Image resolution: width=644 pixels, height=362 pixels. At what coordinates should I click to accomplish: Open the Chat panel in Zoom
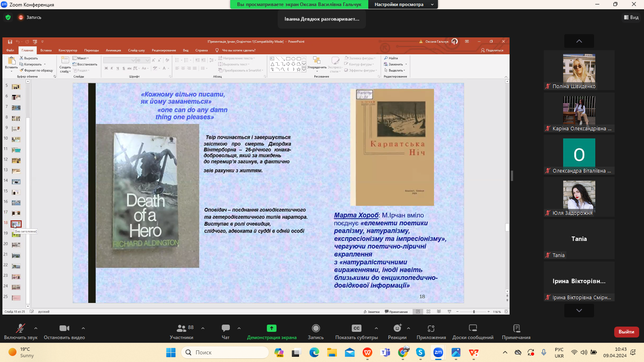225,329
